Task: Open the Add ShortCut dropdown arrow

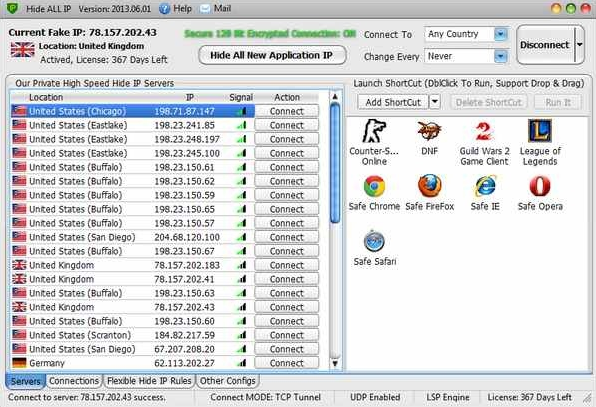Action: coord(434,102)
